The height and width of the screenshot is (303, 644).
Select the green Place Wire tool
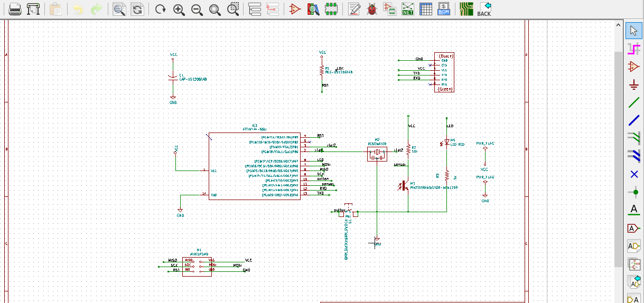tap(634, 103)
